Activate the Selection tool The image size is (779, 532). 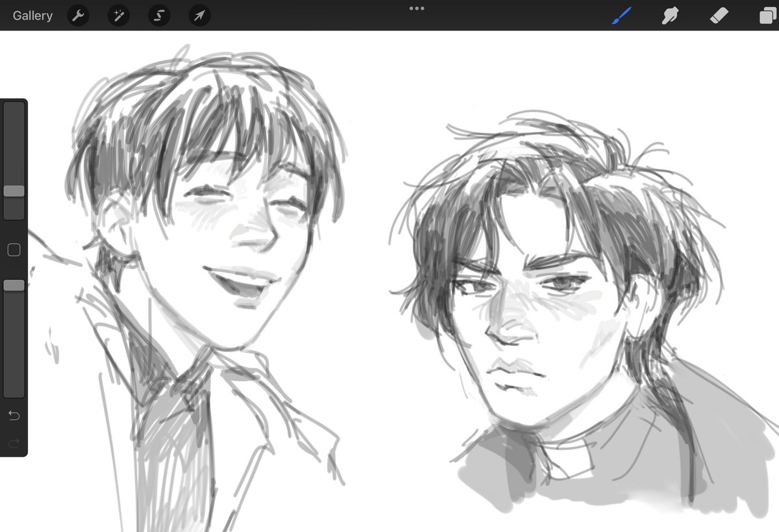tap(158, 15)
